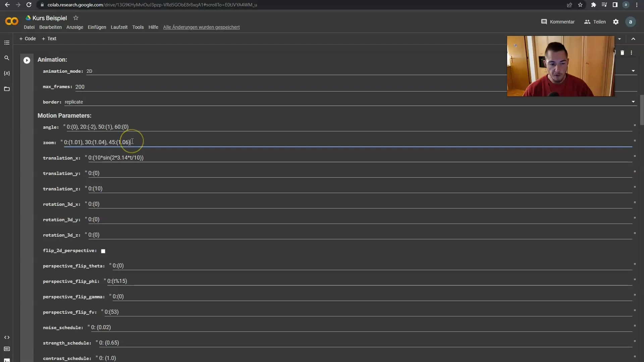644x362 pixels.
Task: Bookmark this page star icon
Action: coord(580,5)
